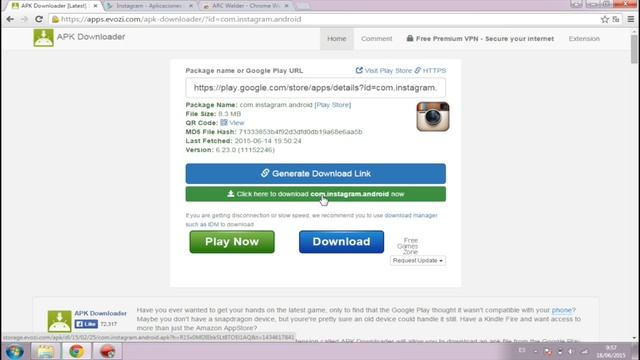Click the green Play Now button

232,242
